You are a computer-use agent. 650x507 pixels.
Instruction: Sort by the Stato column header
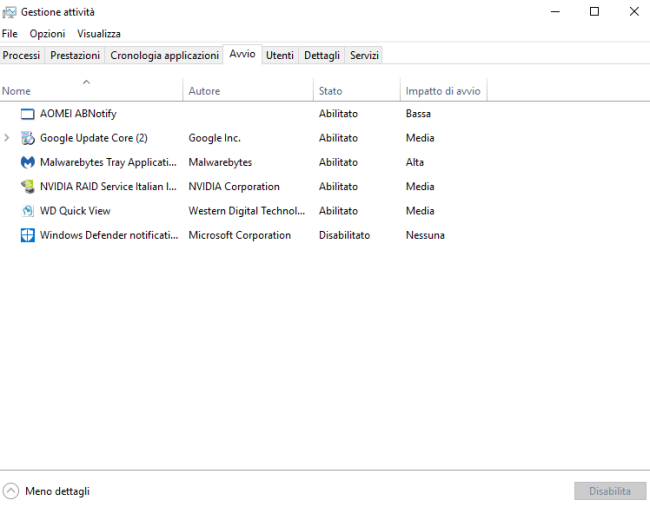pos(357,89)
